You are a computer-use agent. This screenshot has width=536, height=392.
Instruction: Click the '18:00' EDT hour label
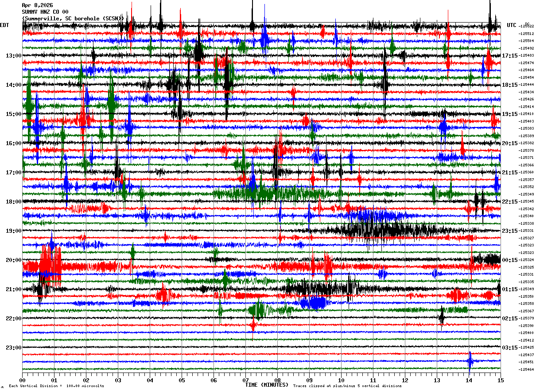coord(14,202)
